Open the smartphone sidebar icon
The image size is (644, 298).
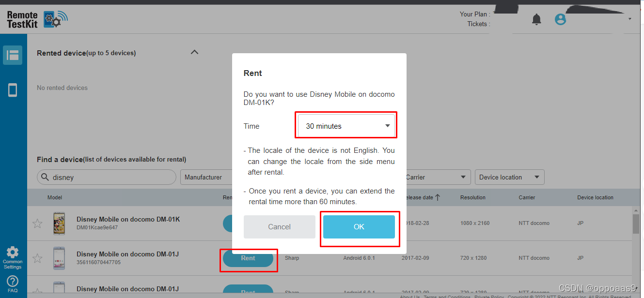[x=13, y=90]
